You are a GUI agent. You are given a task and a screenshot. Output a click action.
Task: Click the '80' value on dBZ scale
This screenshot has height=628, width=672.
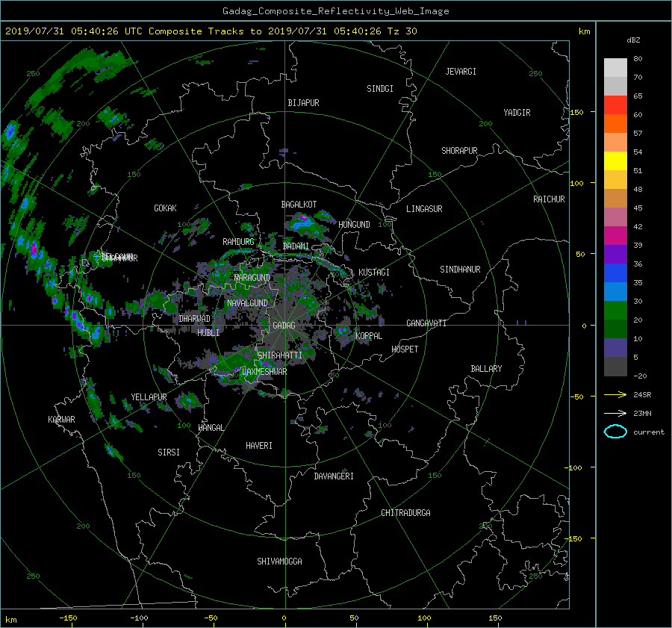pyautogui.click(x=638, y=59)
